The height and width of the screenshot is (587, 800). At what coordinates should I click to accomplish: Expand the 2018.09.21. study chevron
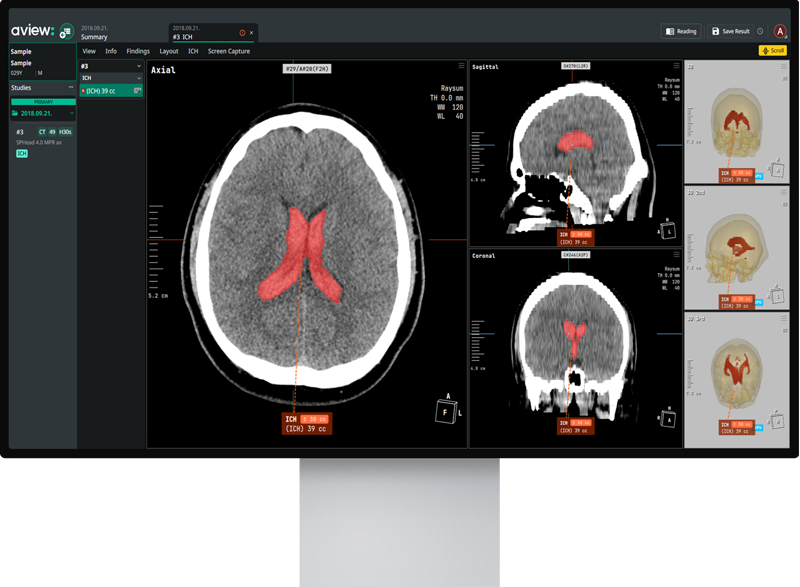coord(71,113)
